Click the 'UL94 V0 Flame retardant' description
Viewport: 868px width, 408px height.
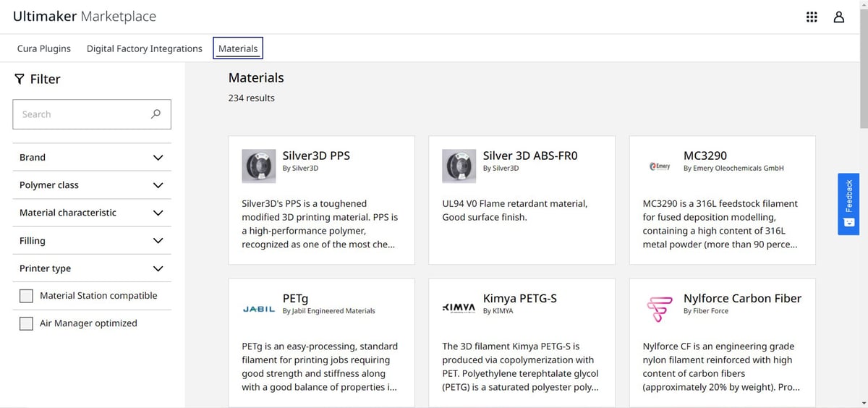(x=514, y=211)
